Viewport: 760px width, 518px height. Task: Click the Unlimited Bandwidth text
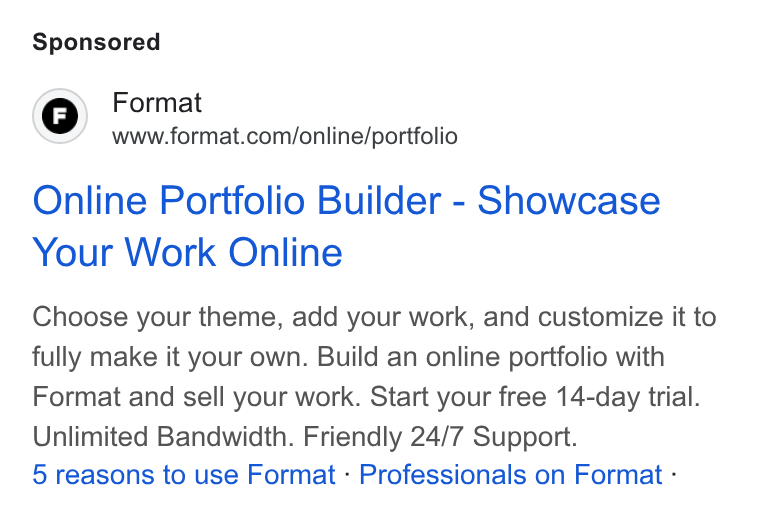(163, 437)
